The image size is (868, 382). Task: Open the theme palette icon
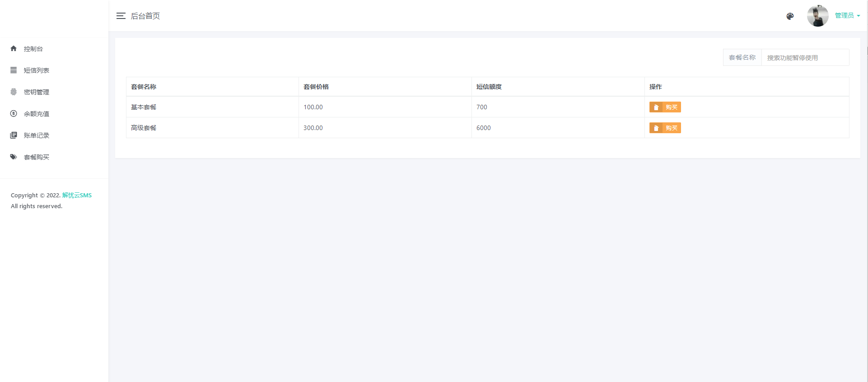coord(790,16)
